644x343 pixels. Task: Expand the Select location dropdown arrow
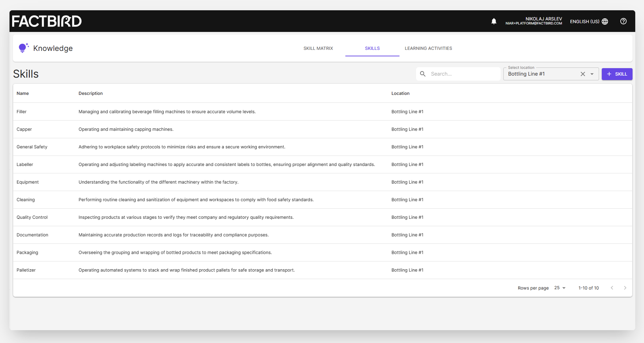[x=592, y=74]
